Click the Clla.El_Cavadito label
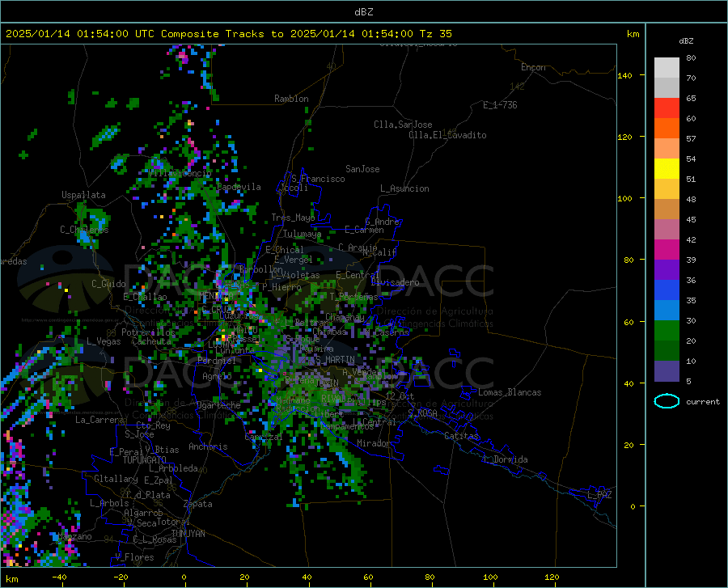The width and height of the screenshot is (728, 588). point(447,135)
